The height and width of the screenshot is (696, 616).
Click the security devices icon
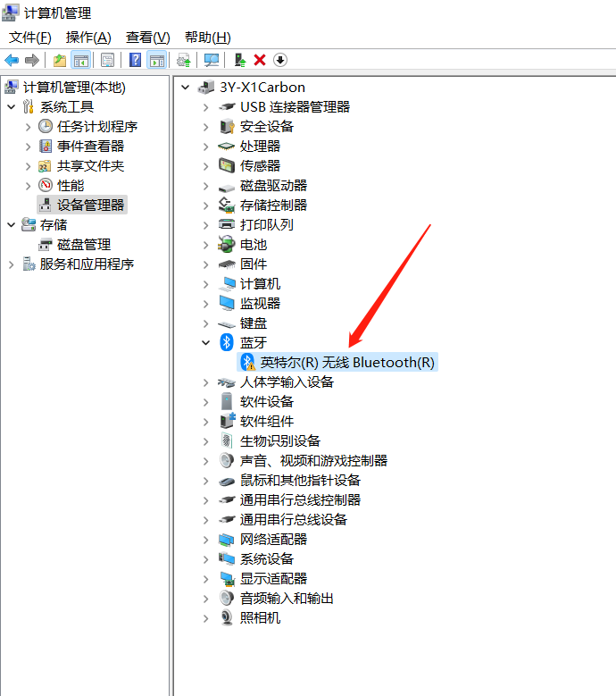tap(227, 127)
